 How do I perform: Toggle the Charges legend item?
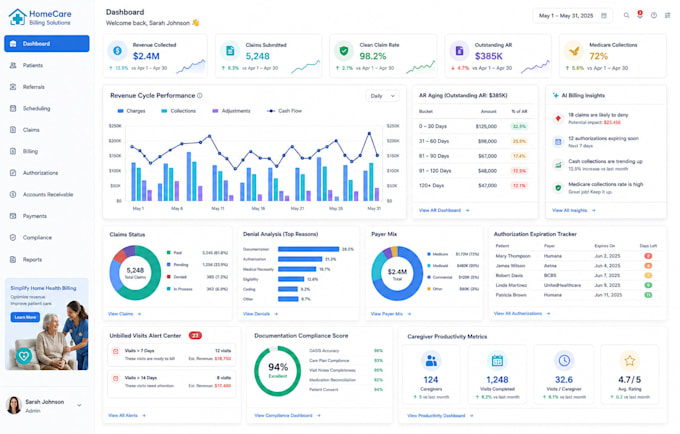click(x=131, y=111)
